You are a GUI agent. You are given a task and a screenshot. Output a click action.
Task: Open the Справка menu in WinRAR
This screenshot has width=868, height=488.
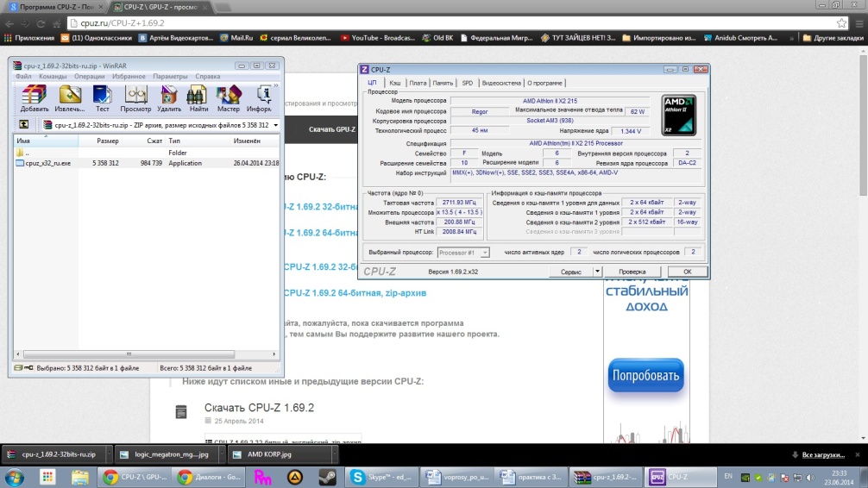pyautogui.click(x=208, y=77)
